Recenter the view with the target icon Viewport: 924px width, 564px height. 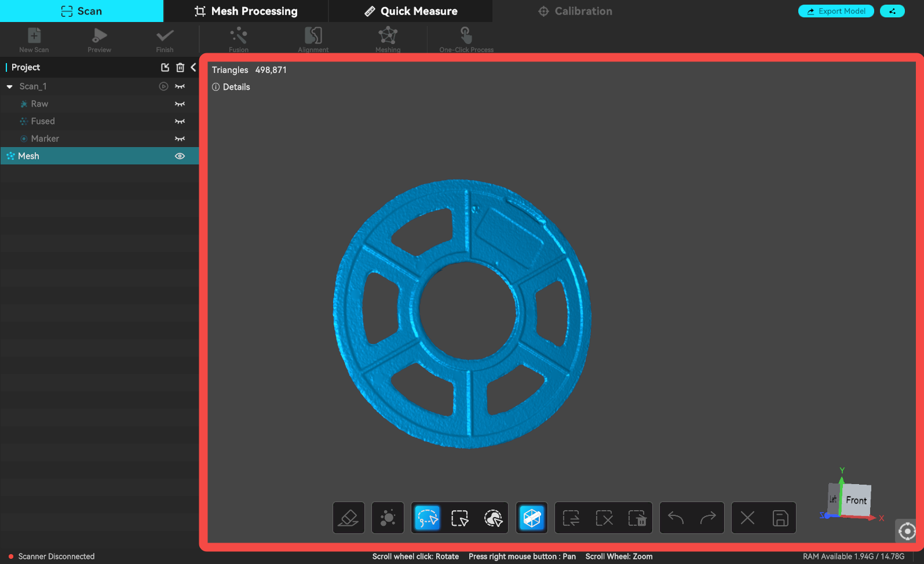(x=907, y=530)
